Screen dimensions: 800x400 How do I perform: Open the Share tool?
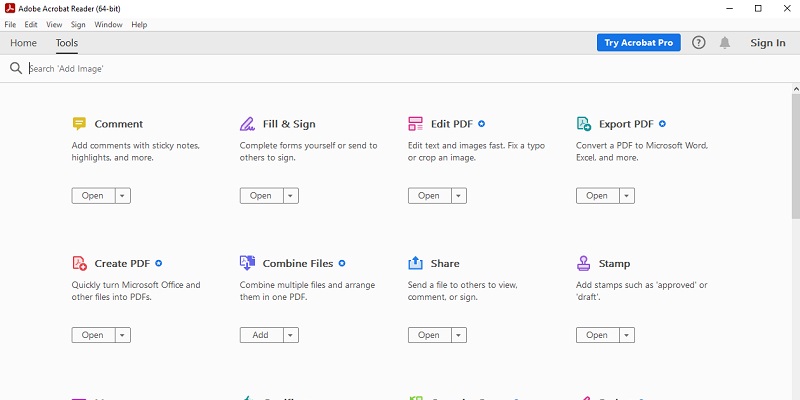tap(430, 335)
